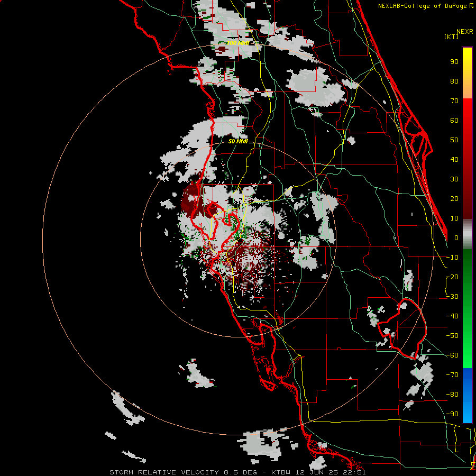Image resolution: width=476 pixels, height=476 pixels.
Task: Click the -30 value on the velocity scale
Action: point(452,297)
